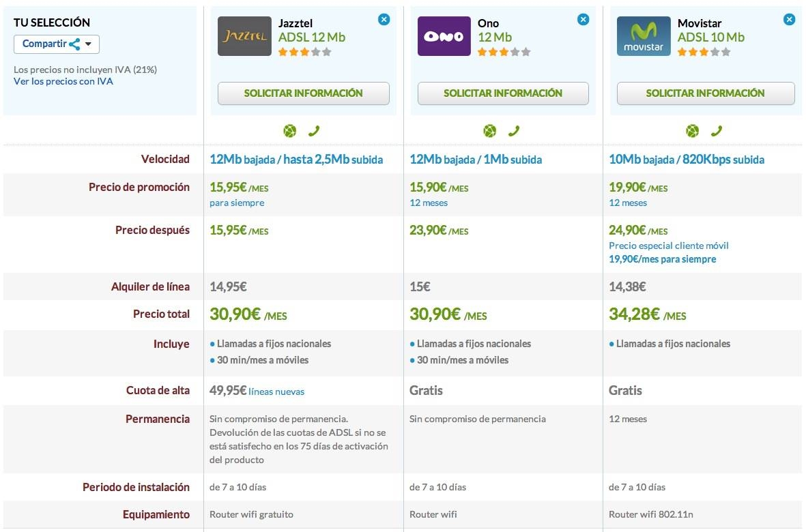The width and height of the screenshot is (806, 532).
Task: Click the Movistar star rating
Action: click(x=704, y=52)
